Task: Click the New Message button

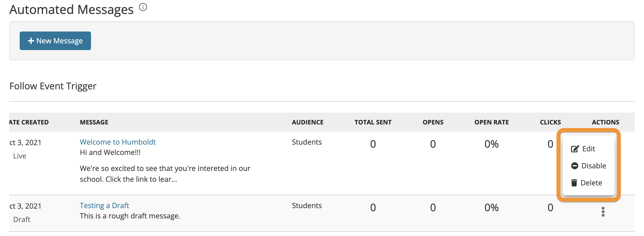Action: coord(55,41)
